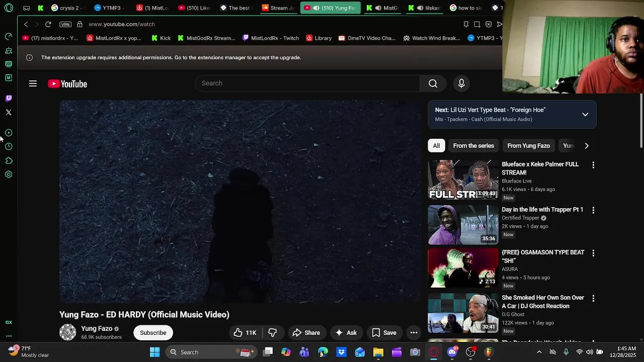Open Windows Start button
Image resolution: width=644 pixels, height=362 pixels.
pyautogui.click(x=154, y=352)
